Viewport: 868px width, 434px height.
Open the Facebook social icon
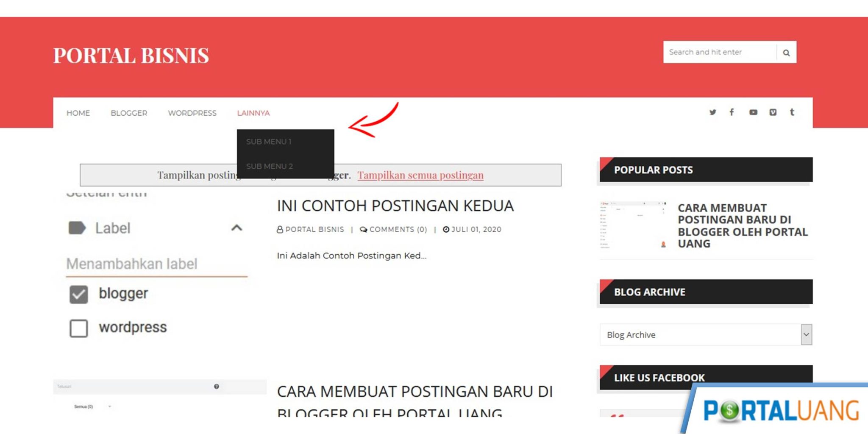coord(732,112)
